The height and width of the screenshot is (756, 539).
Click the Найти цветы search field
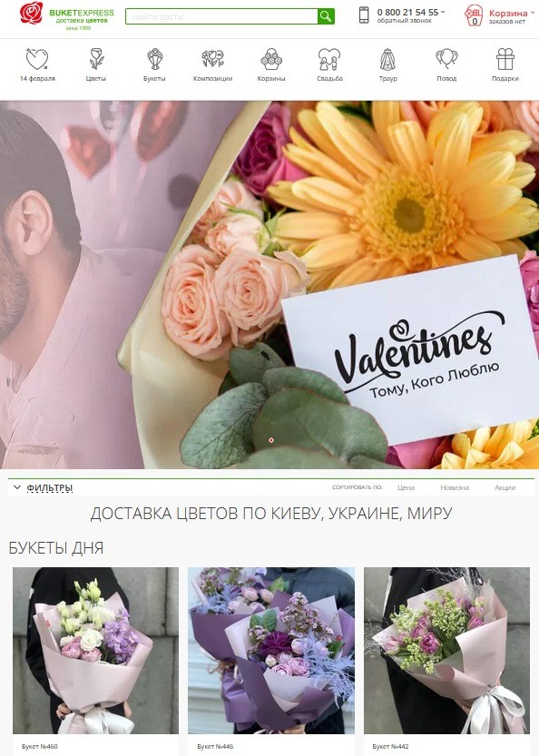point(221,16)
